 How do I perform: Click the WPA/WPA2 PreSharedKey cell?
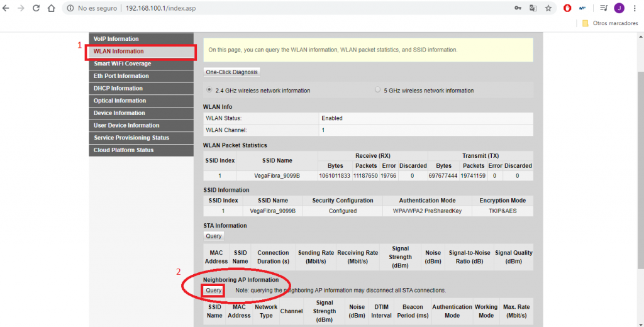coord(427,211)
